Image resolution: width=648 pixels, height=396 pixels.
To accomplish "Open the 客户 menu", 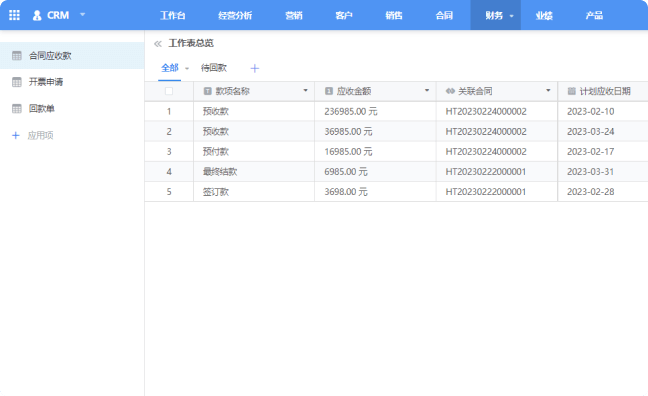I will click(344, 15).
